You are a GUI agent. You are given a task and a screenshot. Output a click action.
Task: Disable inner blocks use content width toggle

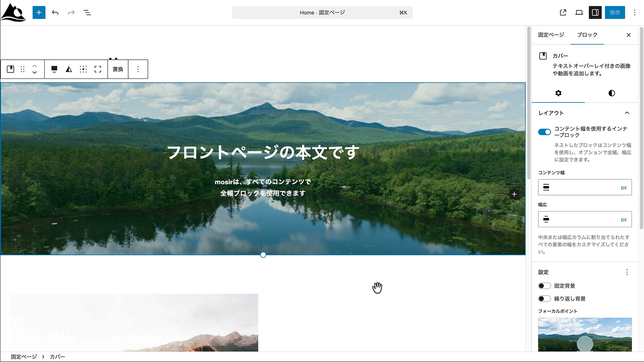(x=544, y=132)
